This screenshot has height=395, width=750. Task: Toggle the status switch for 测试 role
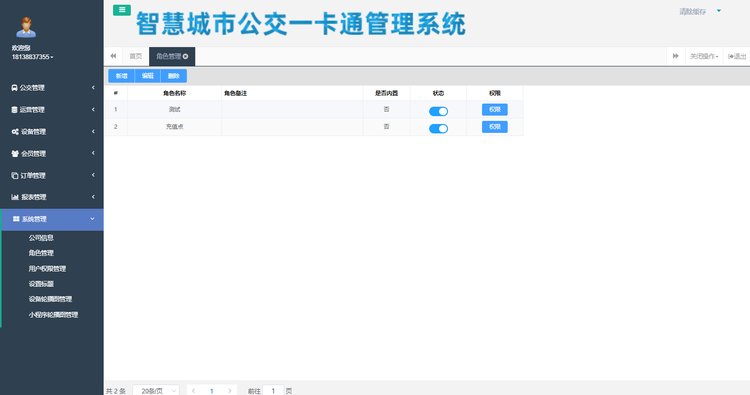[x=438, y=111]
